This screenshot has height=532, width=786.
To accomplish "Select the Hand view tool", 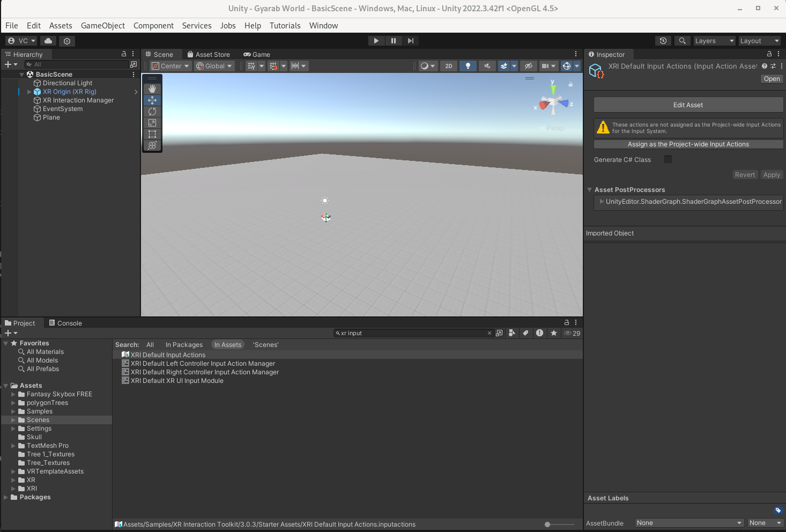I will (152, 88).
